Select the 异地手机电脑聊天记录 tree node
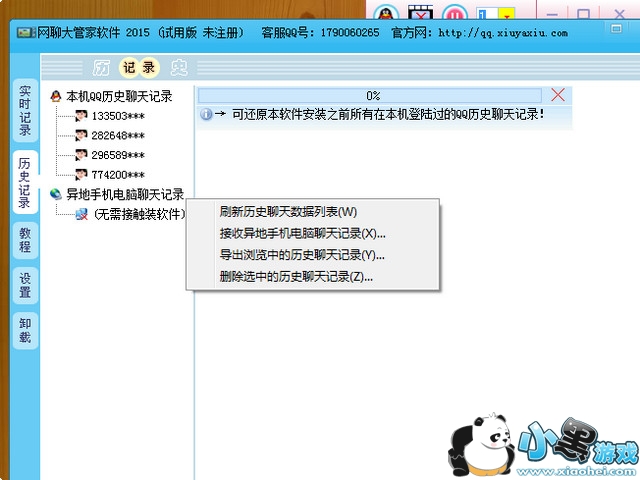 pyautogui.click(x=125, y=194)
